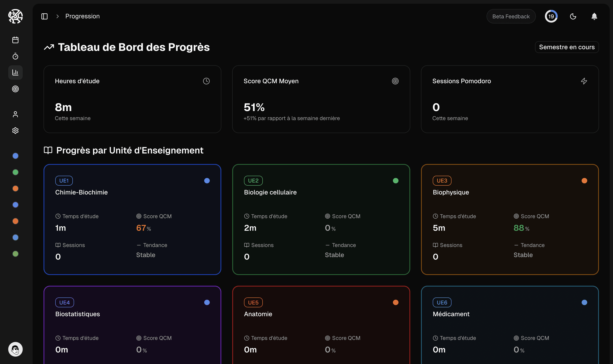Open the calendar icon in sidebar
This screenshot has height=364, width=613.
pyautogui.click(x=15, y=40)
